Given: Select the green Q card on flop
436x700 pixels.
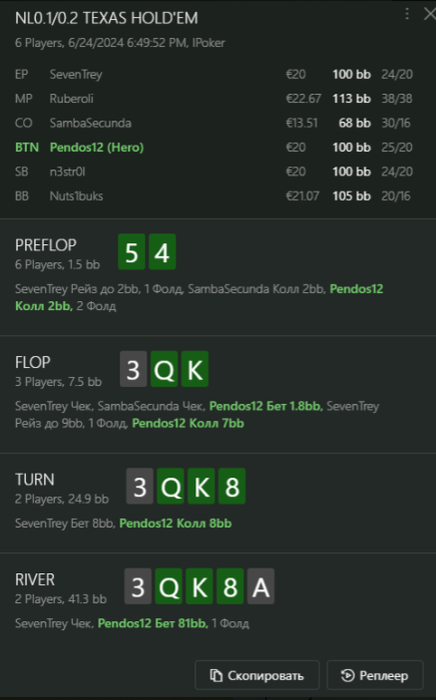Looking at the screenshot, I should click(x=164, y=369).
